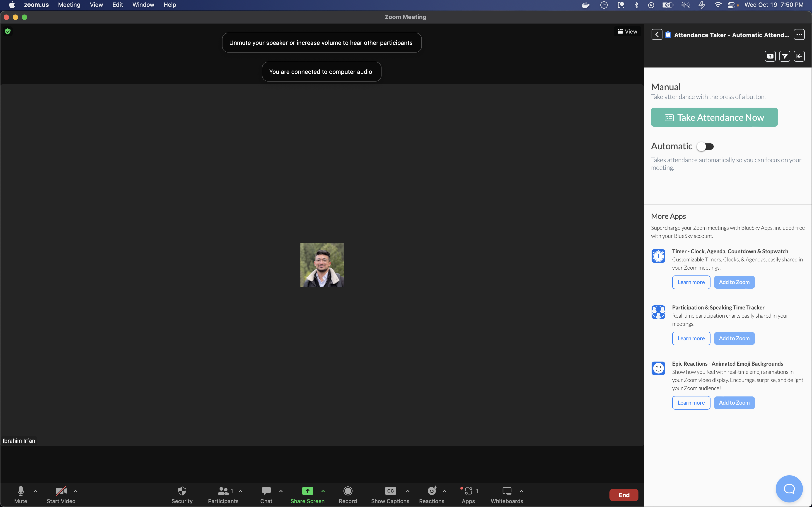The image size is (812, 507).
Task: Open the blue support chat bubble
Action: pos(789,489)
